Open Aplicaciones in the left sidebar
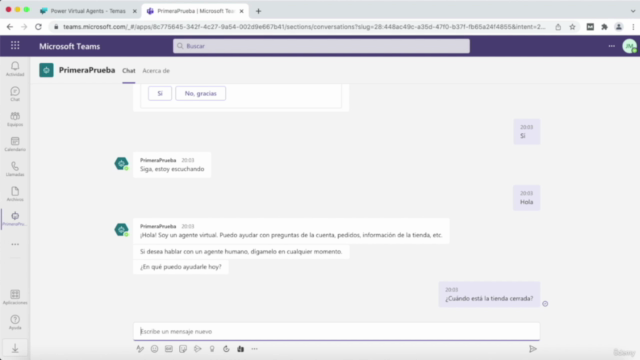 15,297
